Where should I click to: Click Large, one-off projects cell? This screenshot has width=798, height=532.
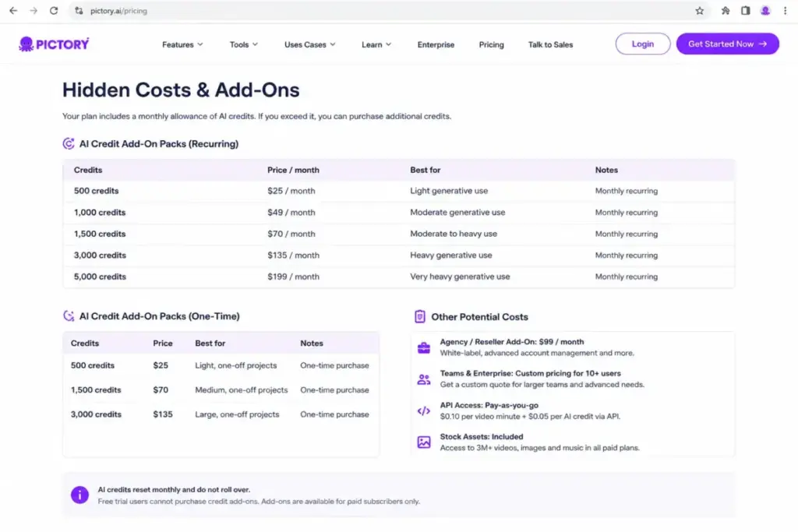(237, 414)
